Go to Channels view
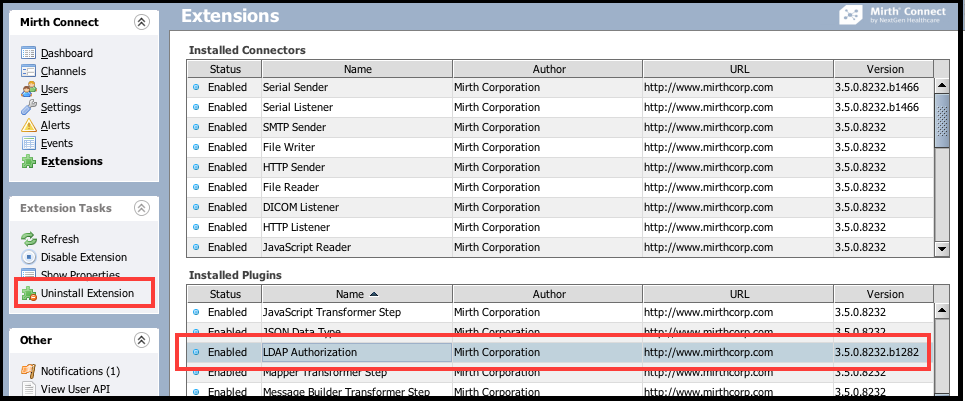Image resolution: width=965 pixels, height=401 pixels. (63, 71)
